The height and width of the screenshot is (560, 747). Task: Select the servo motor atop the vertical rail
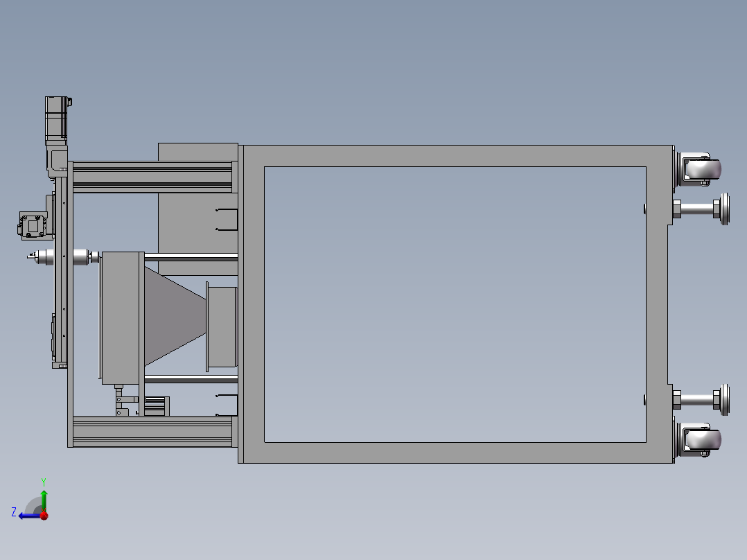pos(57,121)
